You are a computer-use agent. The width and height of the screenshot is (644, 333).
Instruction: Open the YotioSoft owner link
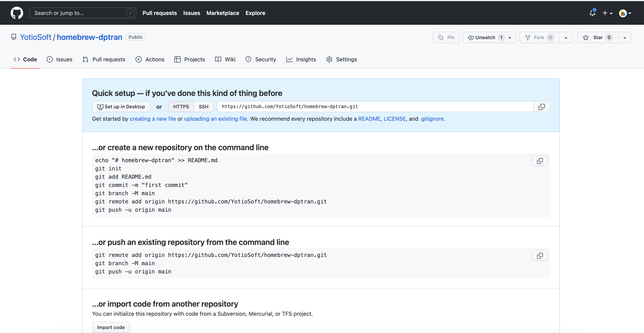(36, 37)
